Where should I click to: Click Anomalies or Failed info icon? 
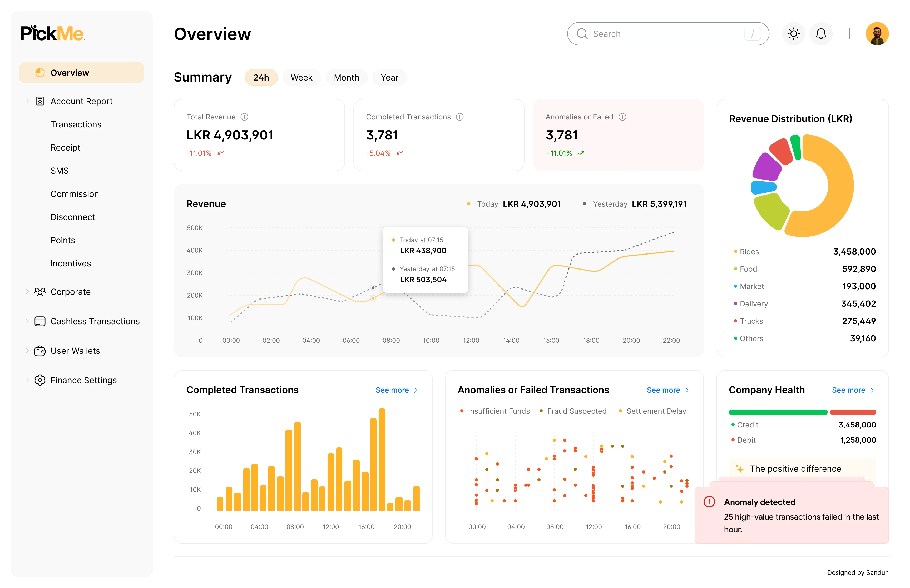(x=622, y=117)
